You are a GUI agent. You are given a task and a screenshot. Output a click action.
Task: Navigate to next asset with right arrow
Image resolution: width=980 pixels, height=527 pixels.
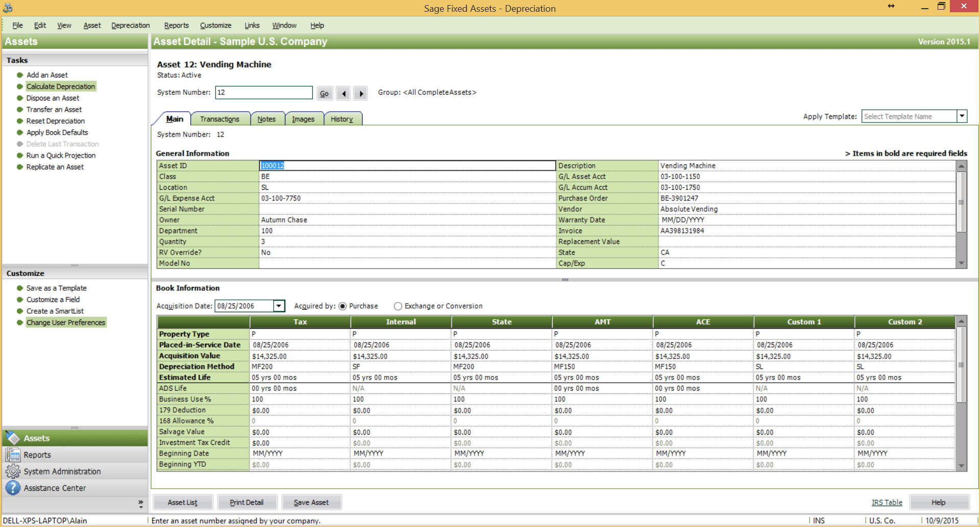[x=360, y=93]
